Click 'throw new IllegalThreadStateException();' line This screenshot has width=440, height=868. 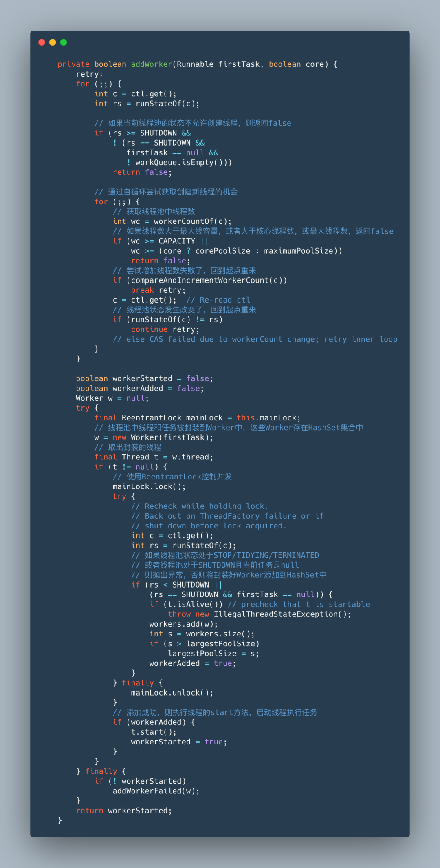tap(260, 614)
